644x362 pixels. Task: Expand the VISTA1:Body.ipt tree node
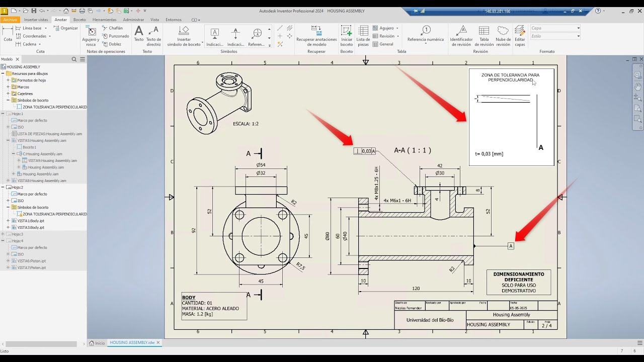[x=8, y=221]
